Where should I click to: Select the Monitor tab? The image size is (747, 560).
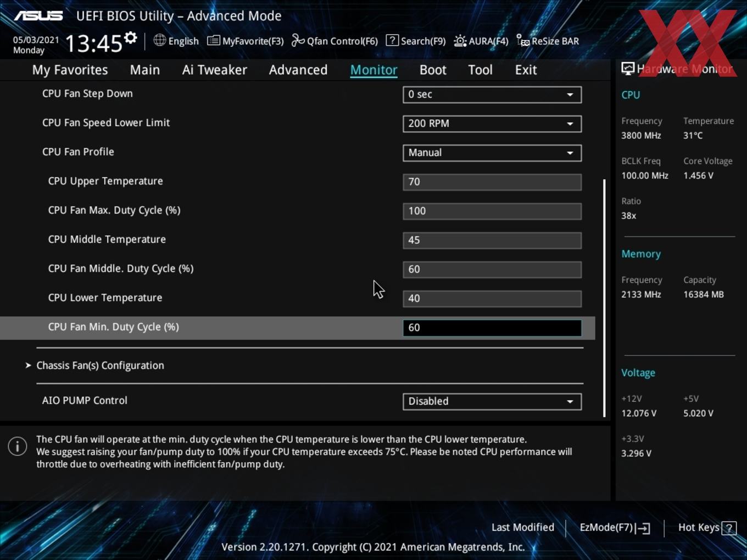(374, 70)
